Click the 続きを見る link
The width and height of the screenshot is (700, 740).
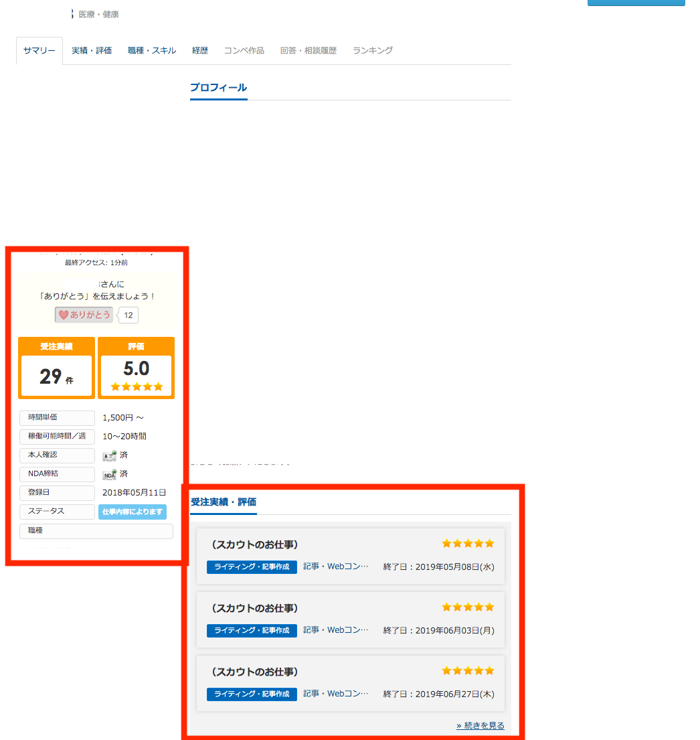pos(480,726)
